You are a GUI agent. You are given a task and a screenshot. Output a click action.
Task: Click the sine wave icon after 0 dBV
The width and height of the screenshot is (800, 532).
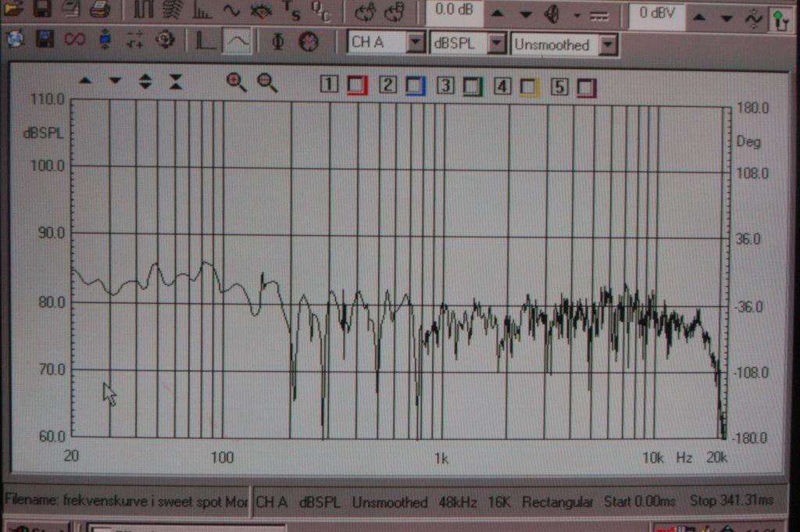753,20
